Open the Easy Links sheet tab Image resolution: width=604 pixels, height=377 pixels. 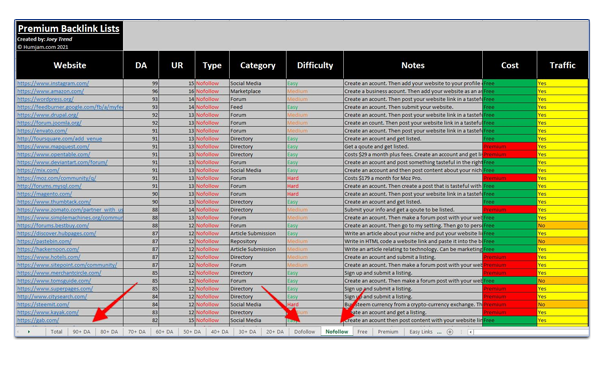[x=421, y=332]
